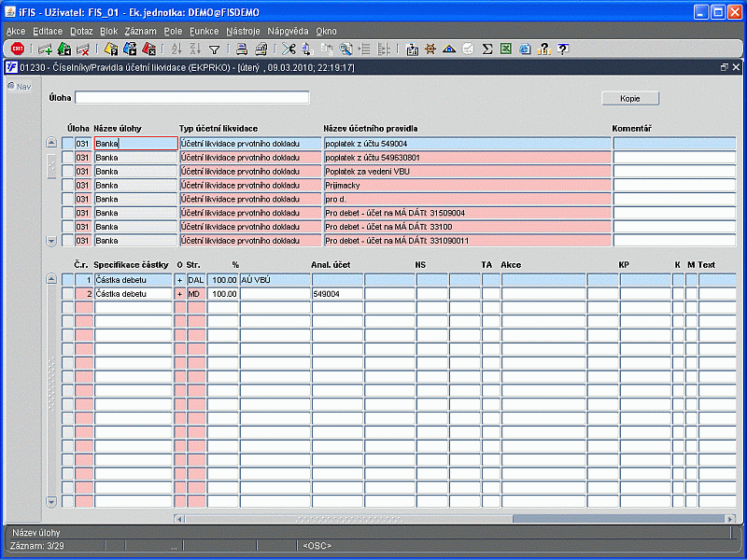Viewport: 747px width, 560px height.
Task: Click the duplicate record icon
Action: coord(63,49)
